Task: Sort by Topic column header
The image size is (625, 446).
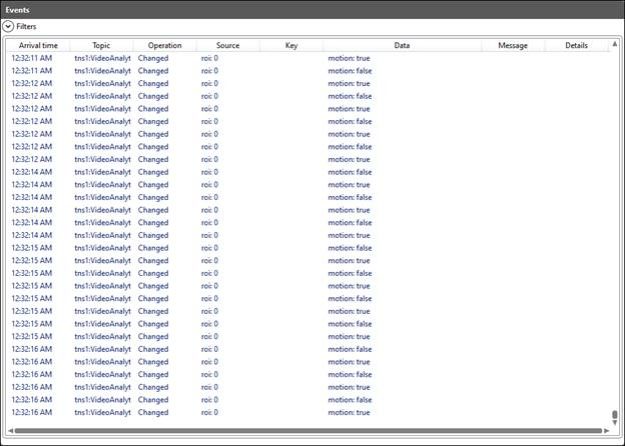Action: coord(101,46)
